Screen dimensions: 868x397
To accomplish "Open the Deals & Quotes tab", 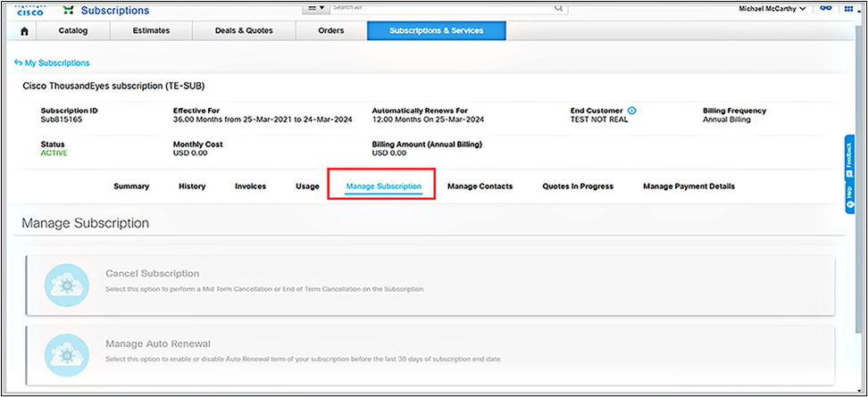I will pos(244,31).
